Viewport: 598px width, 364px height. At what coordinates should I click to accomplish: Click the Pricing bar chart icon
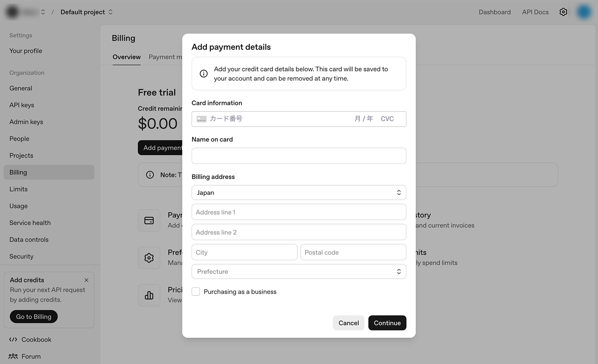tap(149, 295)
